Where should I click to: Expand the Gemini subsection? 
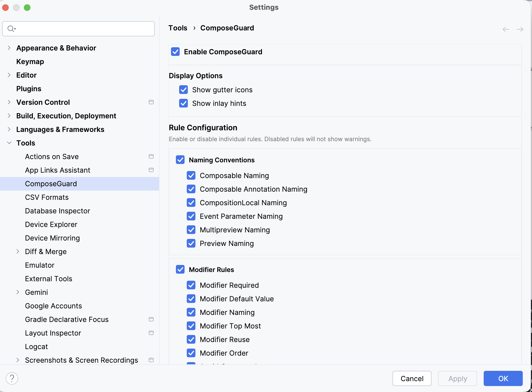click(18, 292)
